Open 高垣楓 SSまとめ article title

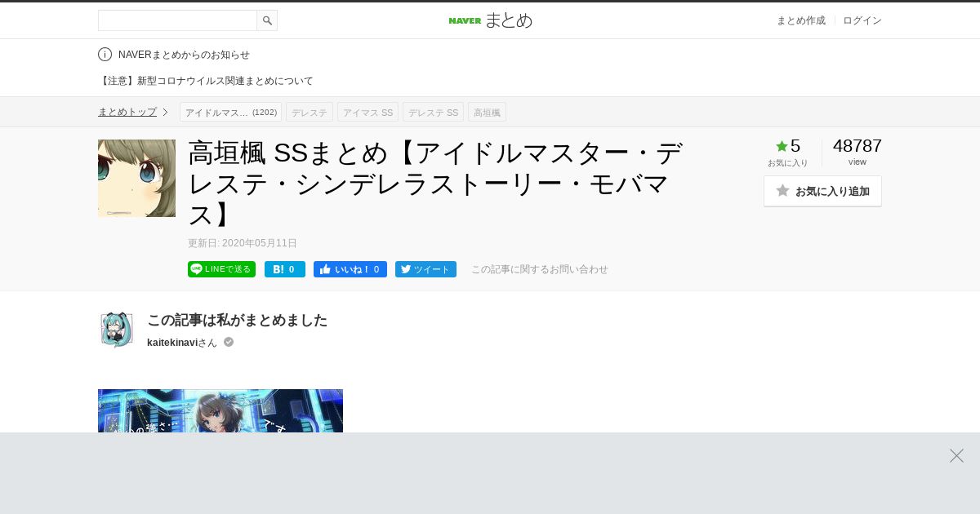tap(435, 183)
